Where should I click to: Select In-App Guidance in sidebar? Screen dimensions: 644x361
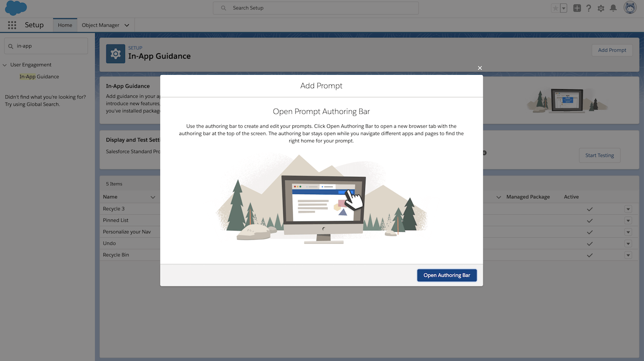coord(39,77)
